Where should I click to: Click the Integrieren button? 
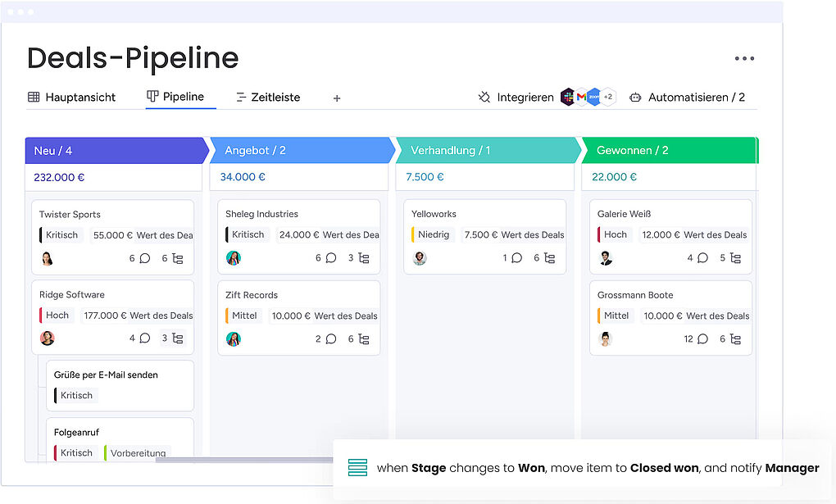point(516,98)
